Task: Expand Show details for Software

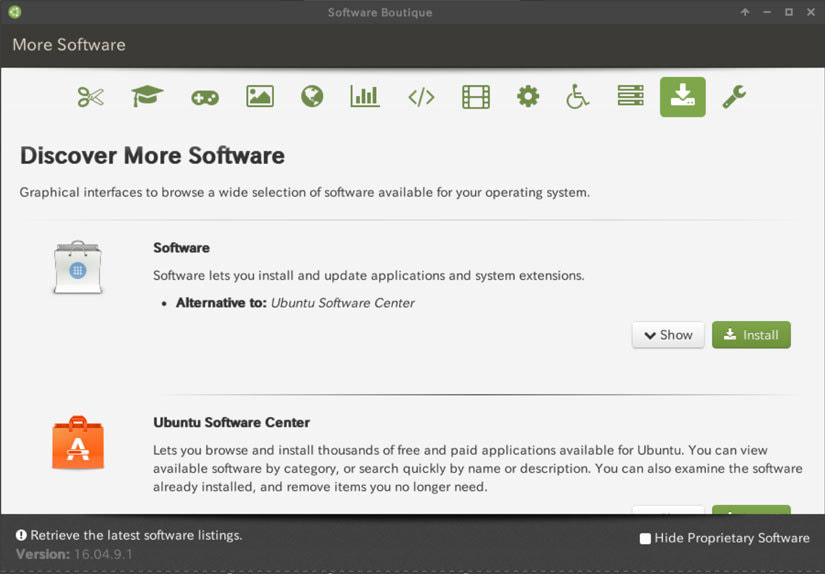Action: [668, 335]
